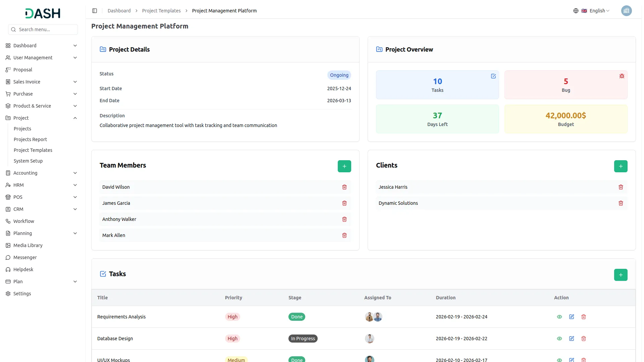Click the search menu input field
This screenshot has height=362, width=644.
43,29
